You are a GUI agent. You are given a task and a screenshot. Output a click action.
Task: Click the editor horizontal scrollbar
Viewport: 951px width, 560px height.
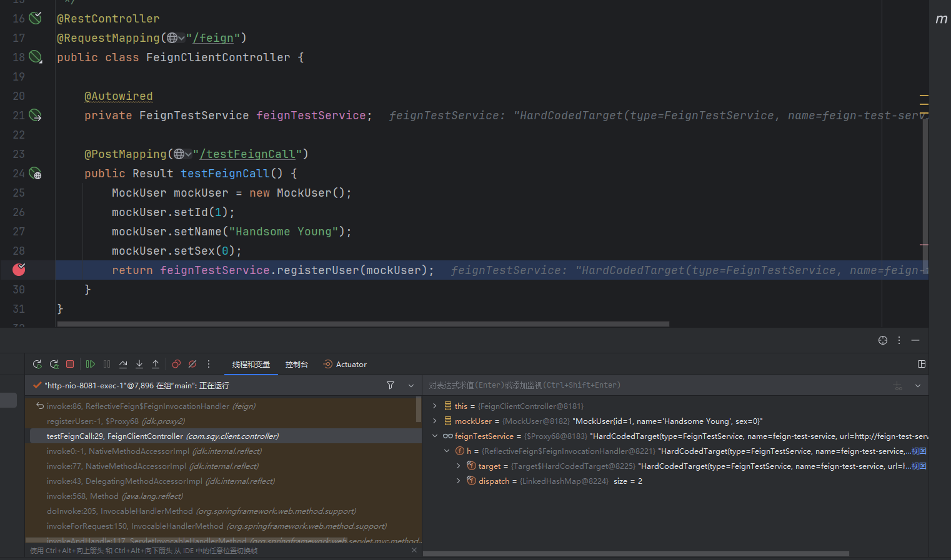click(362, 324)
